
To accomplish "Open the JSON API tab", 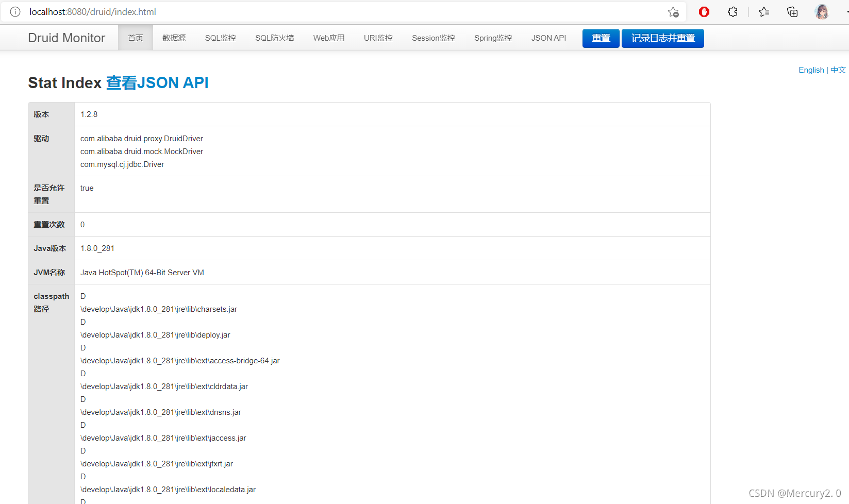I will point(549,38).
